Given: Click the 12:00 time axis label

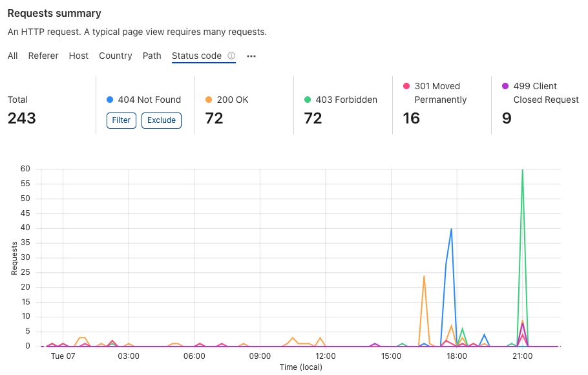Looking at the screenshot, I should click(326, 356).
